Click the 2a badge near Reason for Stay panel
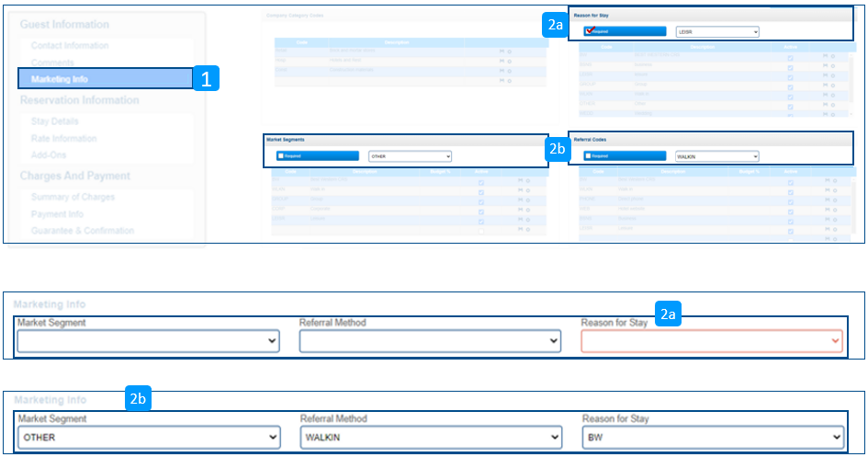This screenshot has height=457, width=868. (555, 25)
